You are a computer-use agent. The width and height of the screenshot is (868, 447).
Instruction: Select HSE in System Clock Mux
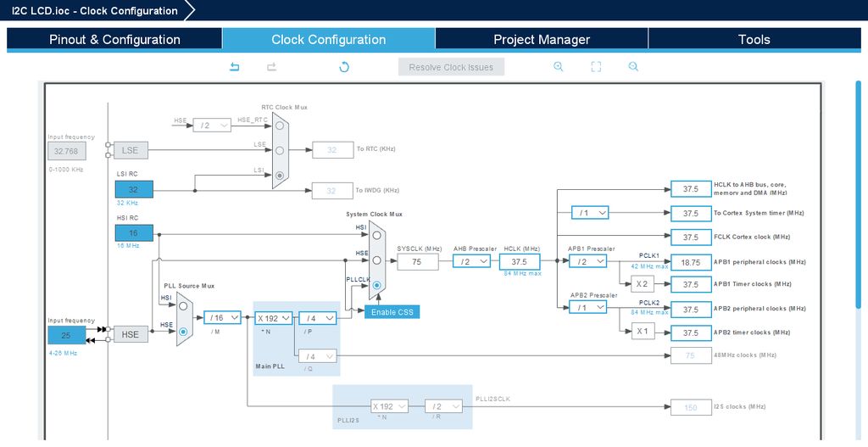click(x=377, y=260)
